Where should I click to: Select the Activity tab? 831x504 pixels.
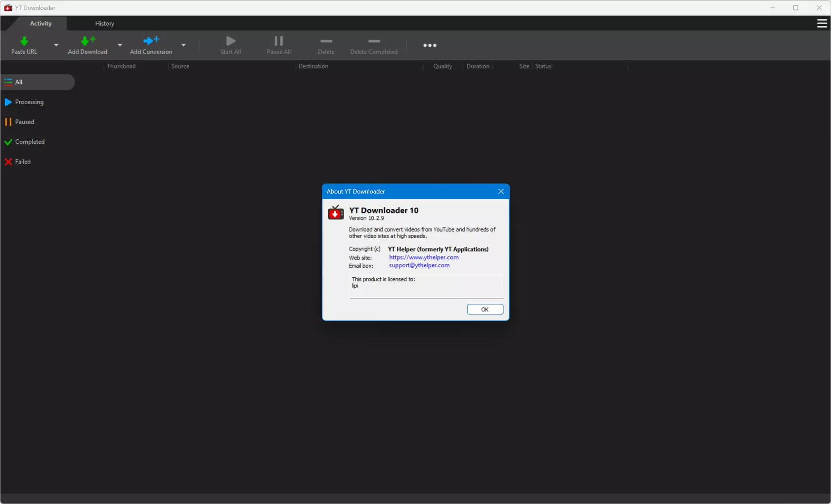click(x=41, y=23)
